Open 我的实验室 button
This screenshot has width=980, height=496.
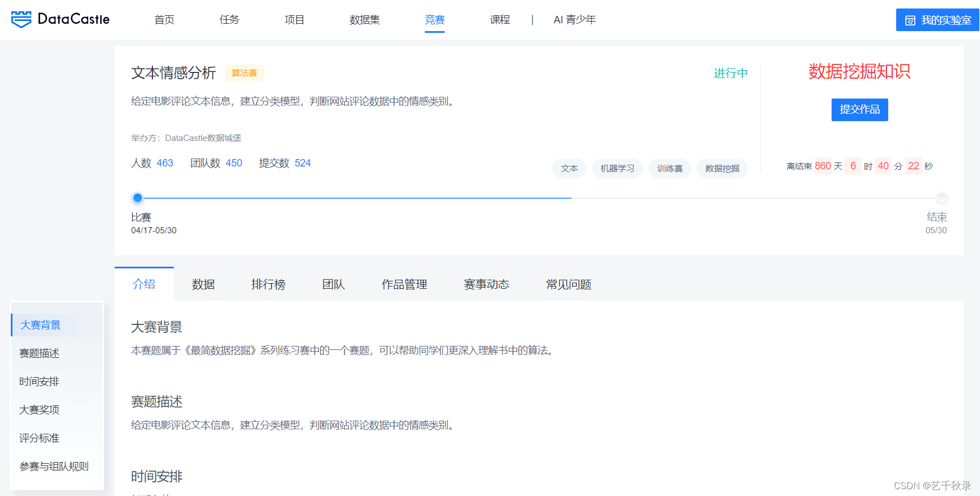coord(938,20)
